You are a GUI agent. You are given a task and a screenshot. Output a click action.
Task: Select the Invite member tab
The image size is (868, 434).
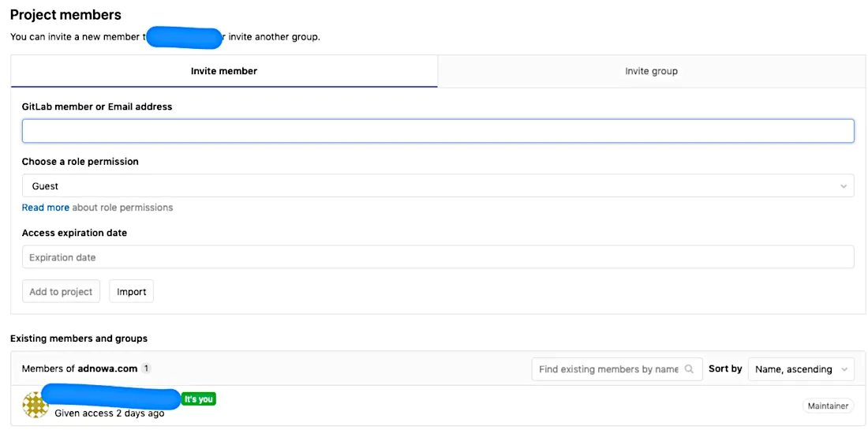pyautogui.click(x=224, y=71)
